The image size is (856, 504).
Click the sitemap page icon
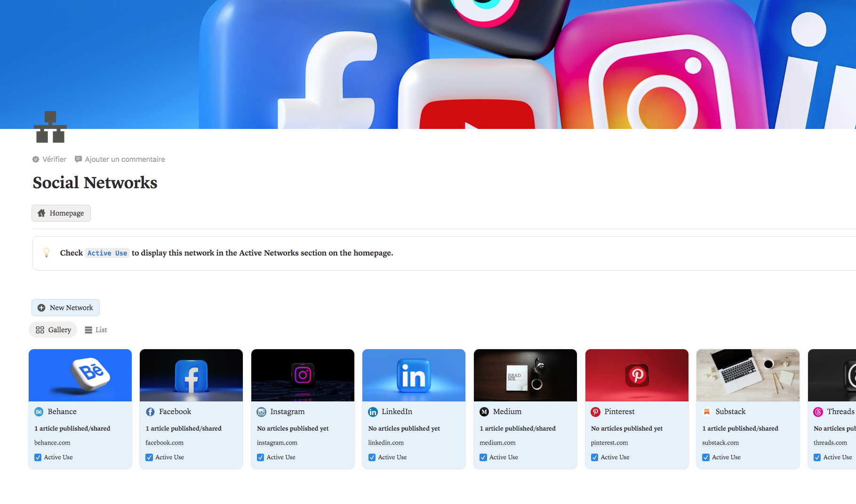(x=50, y=127)
